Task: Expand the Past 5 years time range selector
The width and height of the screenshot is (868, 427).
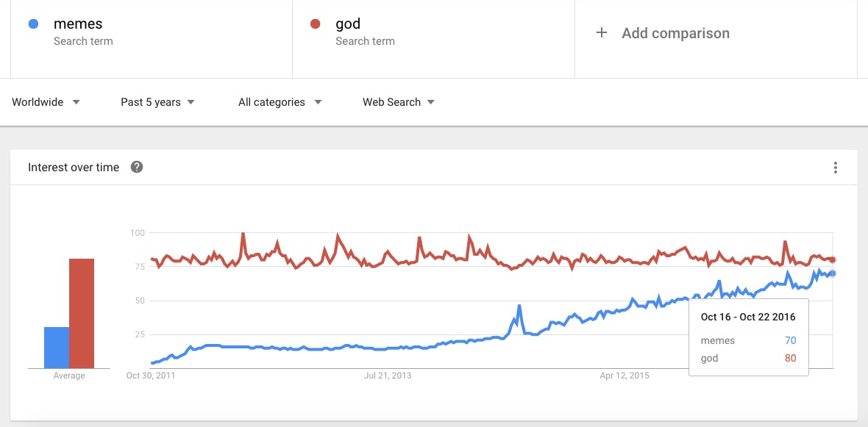Action: click(x=157, y=102)
